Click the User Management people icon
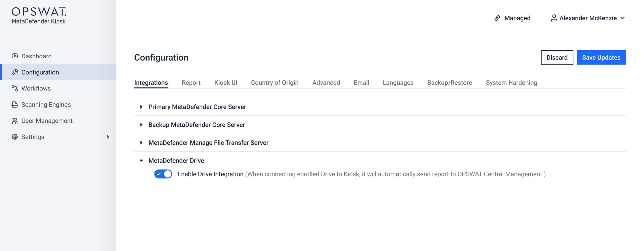This screenshot has width=644, height=251. (15, 121)
